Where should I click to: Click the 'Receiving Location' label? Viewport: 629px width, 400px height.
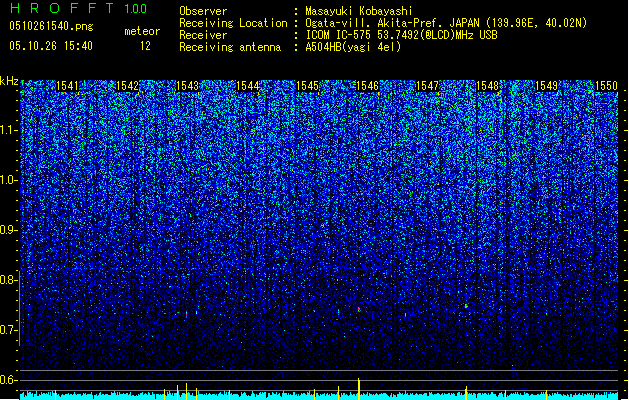click(x=233, y=23)
